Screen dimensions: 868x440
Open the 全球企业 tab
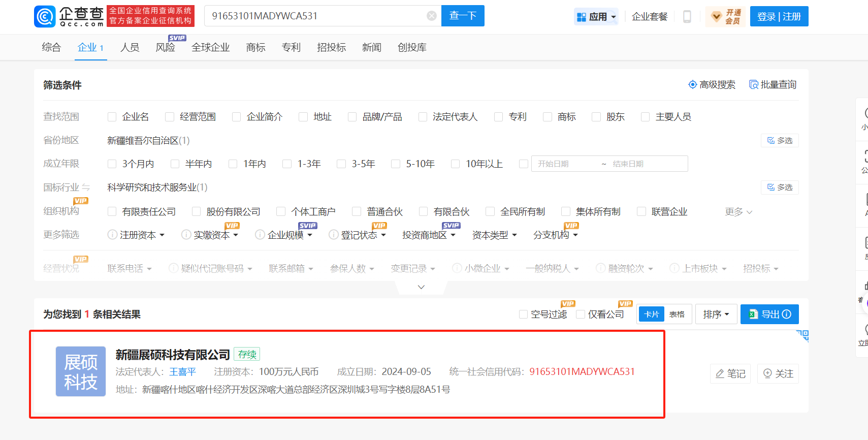click(211, 47)
